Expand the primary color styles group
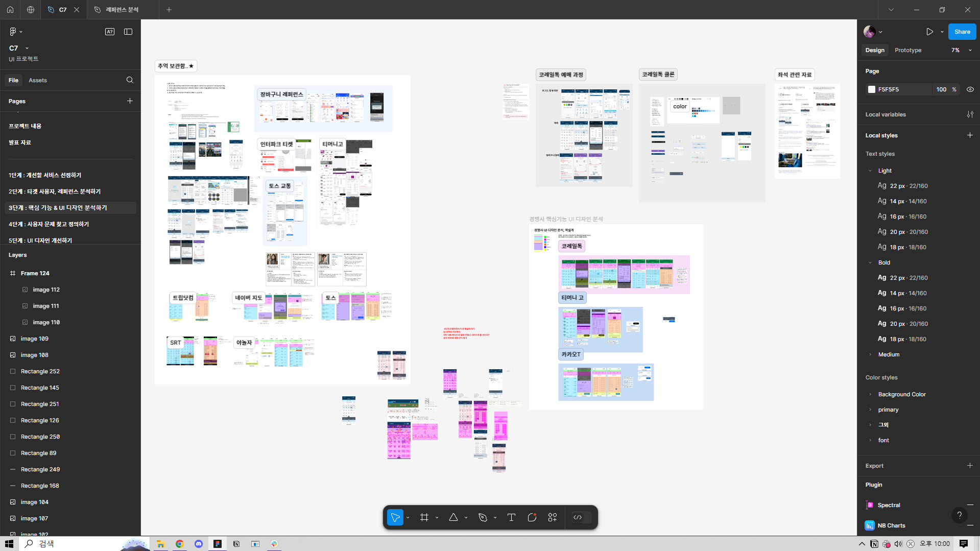Viewport: 980px width, 551px height. pyautogui.click(x=870, y=410)
